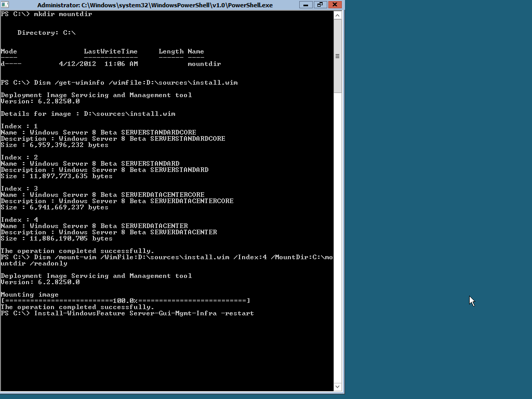This screenshot has width=532, height=399.
Task: Click the 'Install-WindowsFeature Server-Gui-Mgmt-Infra -restart' command
Action: (x=144, y=313)
